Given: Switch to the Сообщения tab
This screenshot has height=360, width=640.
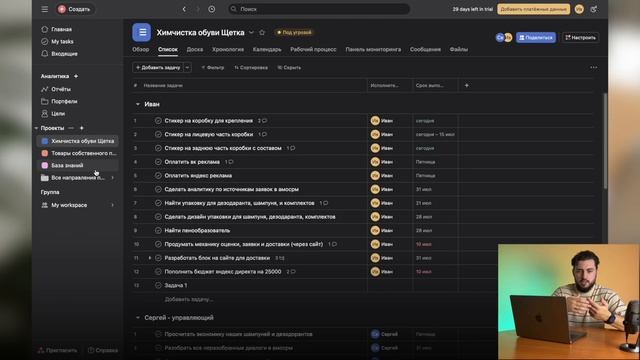Looking at the screenshot, I should tap(425, 49).
